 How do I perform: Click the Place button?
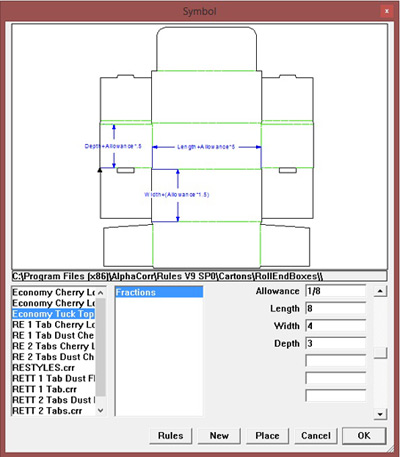(267, 436)
